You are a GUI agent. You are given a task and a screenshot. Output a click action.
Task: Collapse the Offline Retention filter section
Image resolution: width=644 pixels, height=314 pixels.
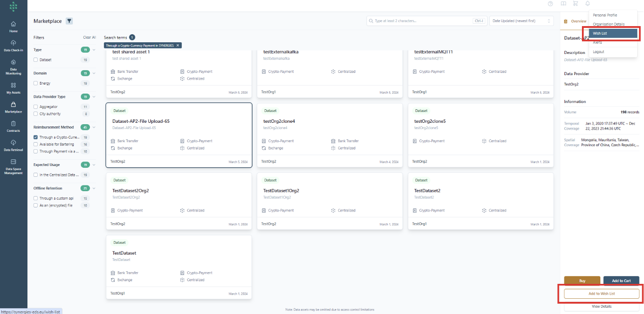tap(94, 188)
